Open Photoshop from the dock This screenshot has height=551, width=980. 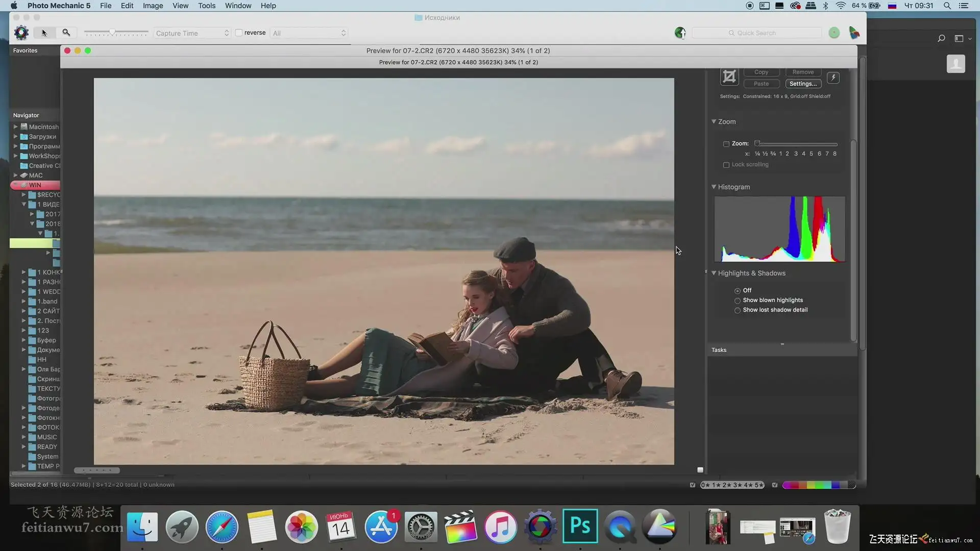580,526
